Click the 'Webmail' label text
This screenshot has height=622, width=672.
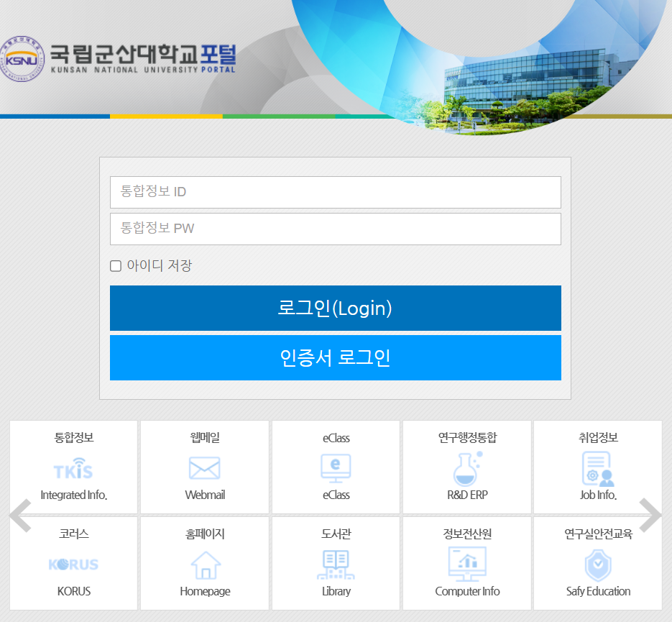coord(205,495)
